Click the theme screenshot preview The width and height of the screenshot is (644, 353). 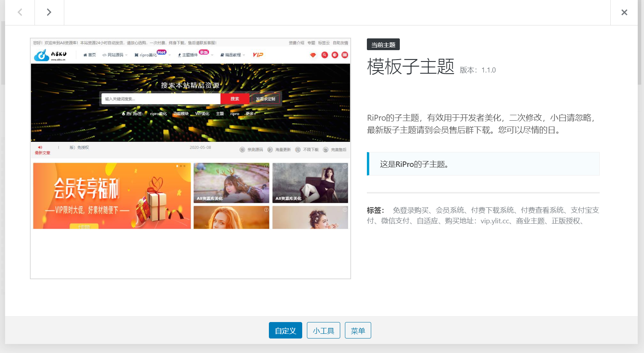(190, 158)
